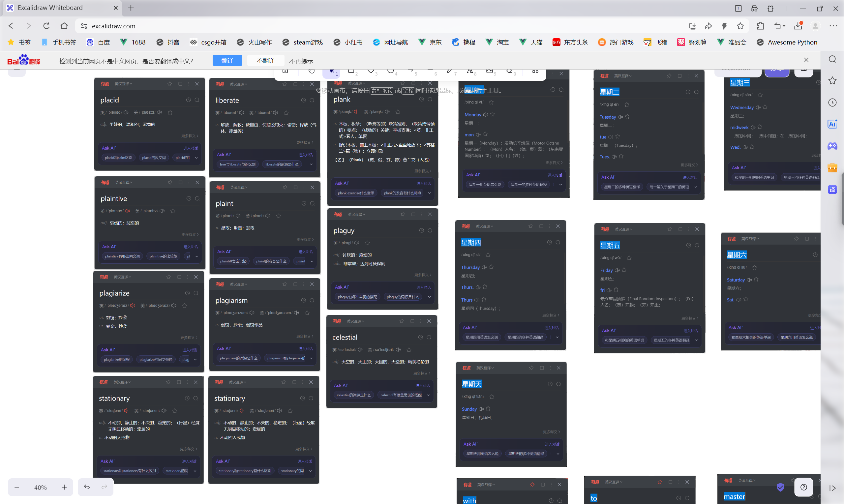This screenshot has height=504, width=844.
Task: Open the 1688 bookmark
Action: tap(133, 42)
